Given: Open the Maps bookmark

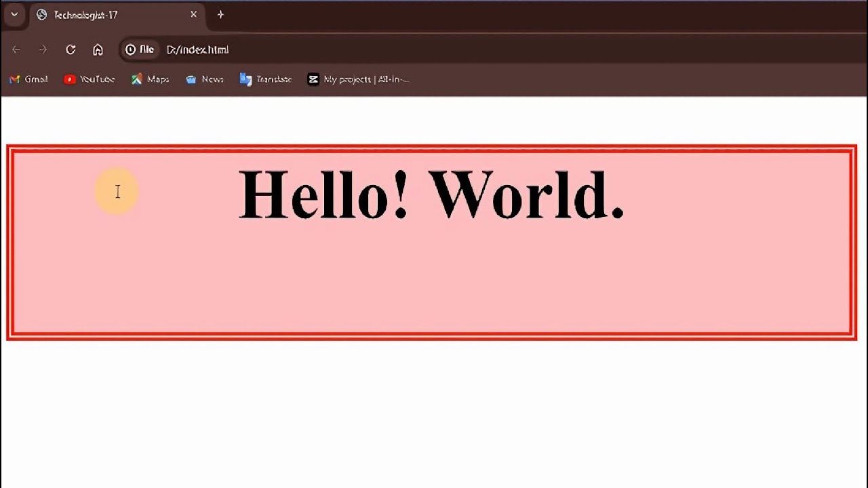Looking at the screenshot, I should click(151, 79).
